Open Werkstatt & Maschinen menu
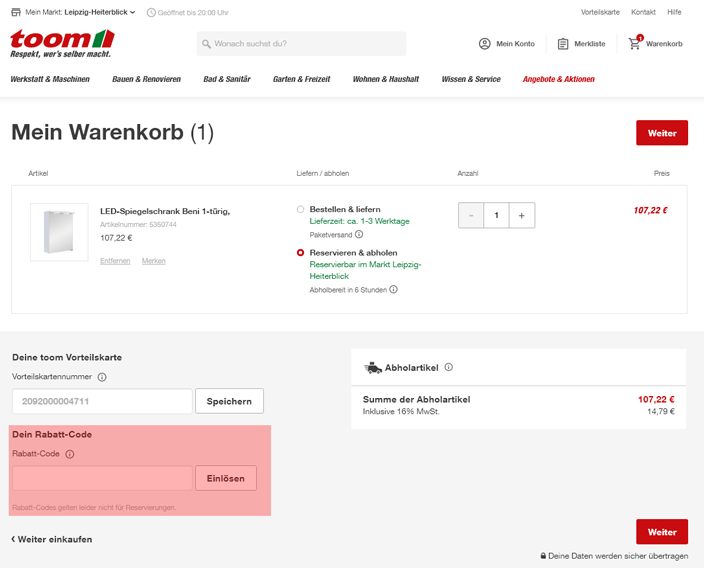 50,79
